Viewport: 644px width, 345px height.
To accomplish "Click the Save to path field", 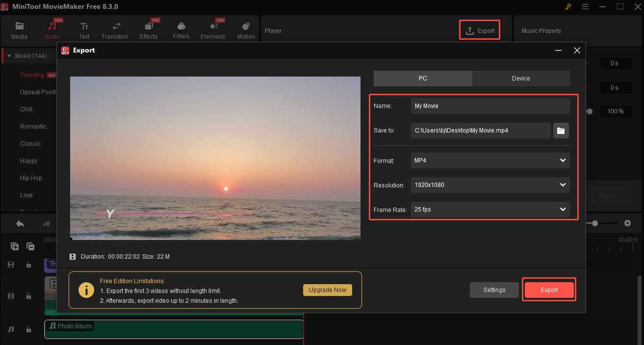I will pyautogui.click(x=481, y=131).
